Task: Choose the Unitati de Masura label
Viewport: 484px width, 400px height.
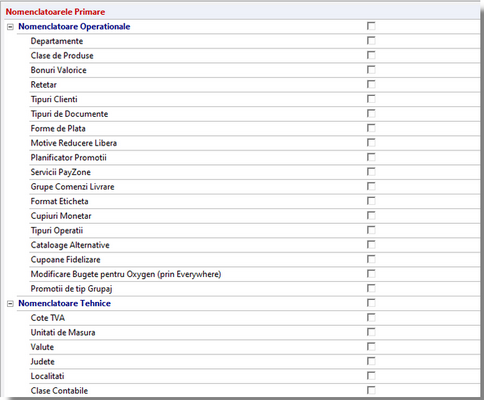Action: [x=63, y=333]
